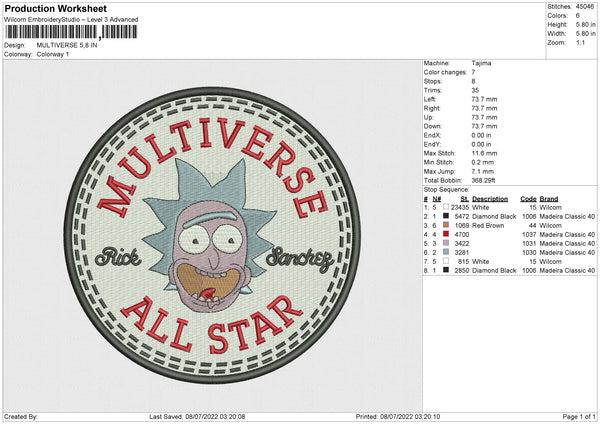Click the 'Created By:' footer label
Viewport: 600px width, 424px height.
click(21, 417)
